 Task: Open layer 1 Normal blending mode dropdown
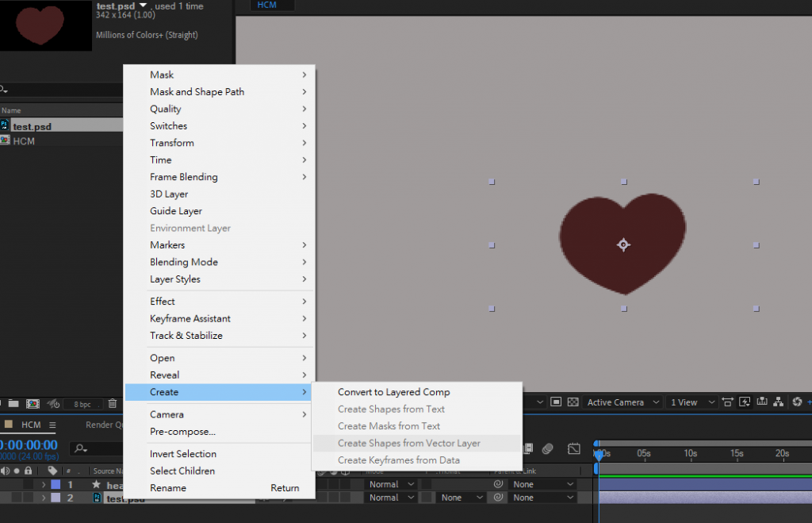click(390, 484)
